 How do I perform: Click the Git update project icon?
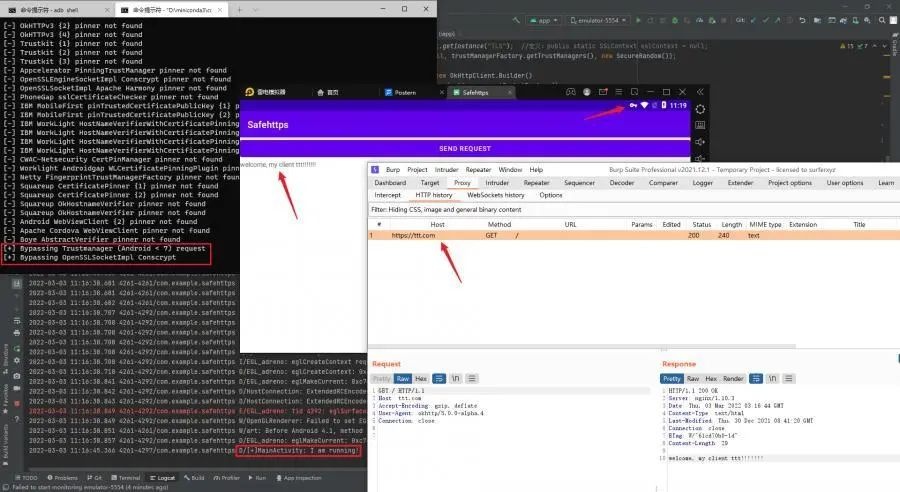(754, 20)
